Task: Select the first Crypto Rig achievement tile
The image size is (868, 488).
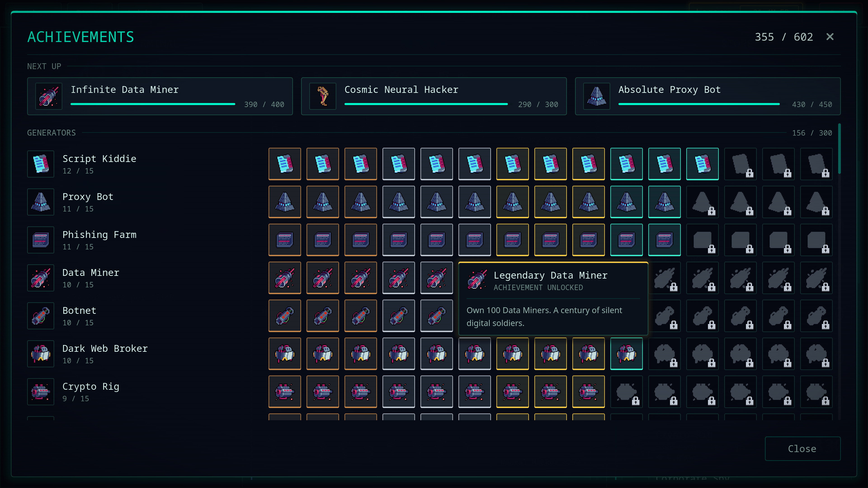Action: (285, 392)
